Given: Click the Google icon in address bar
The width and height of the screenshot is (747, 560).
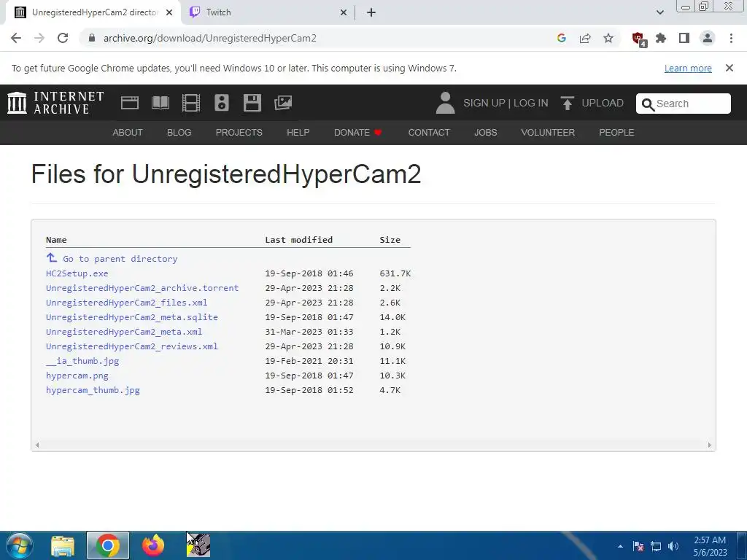Looking at the screenshot, I should pyautogui.click(x=562, y=38).
